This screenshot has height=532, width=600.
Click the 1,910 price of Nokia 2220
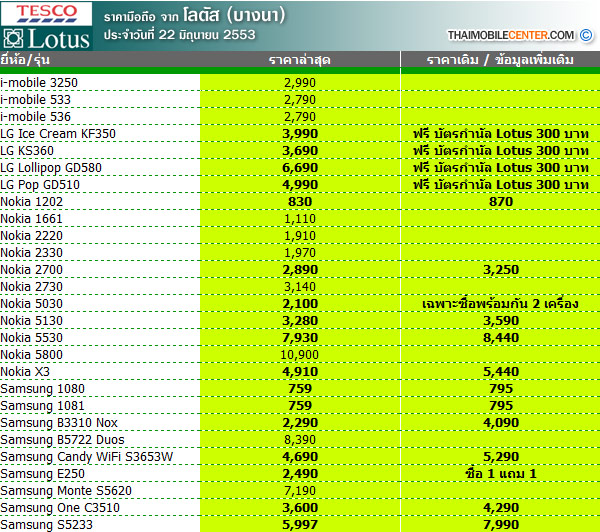[x=300, y=235]
